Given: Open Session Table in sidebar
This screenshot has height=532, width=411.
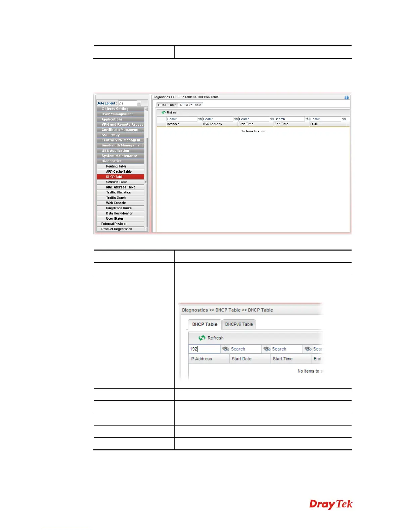Looking at the screenshot, I should [x=120, y=182].
